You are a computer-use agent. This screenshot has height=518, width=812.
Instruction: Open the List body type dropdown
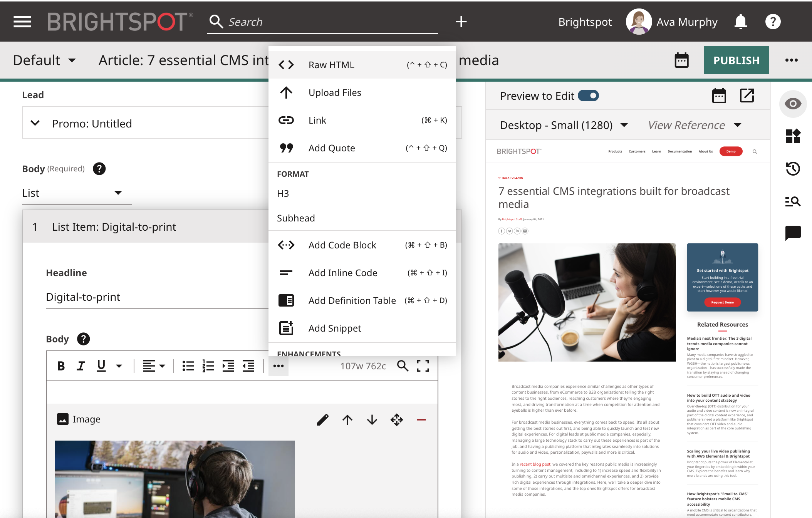[x=77, y=193]
